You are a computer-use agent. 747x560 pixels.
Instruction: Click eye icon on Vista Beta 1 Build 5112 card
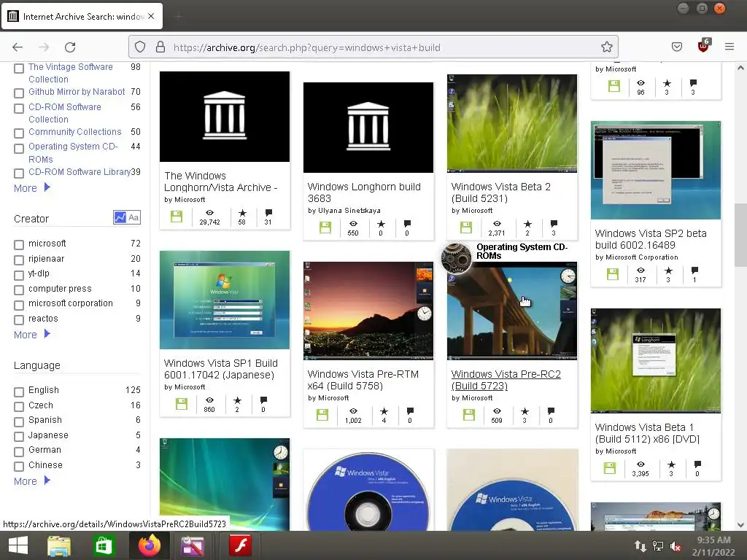[640, 464]
